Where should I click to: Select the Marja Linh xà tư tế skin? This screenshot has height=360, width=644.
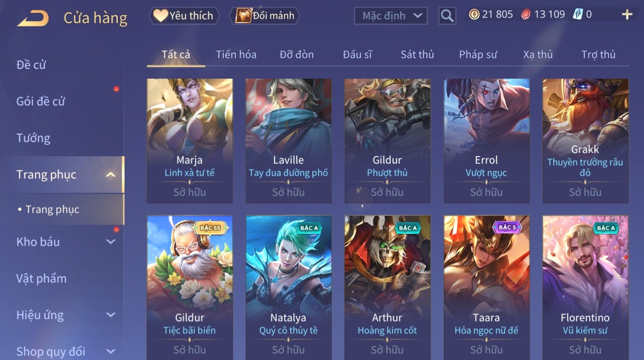pyautogui.click(x=190, y=141)
